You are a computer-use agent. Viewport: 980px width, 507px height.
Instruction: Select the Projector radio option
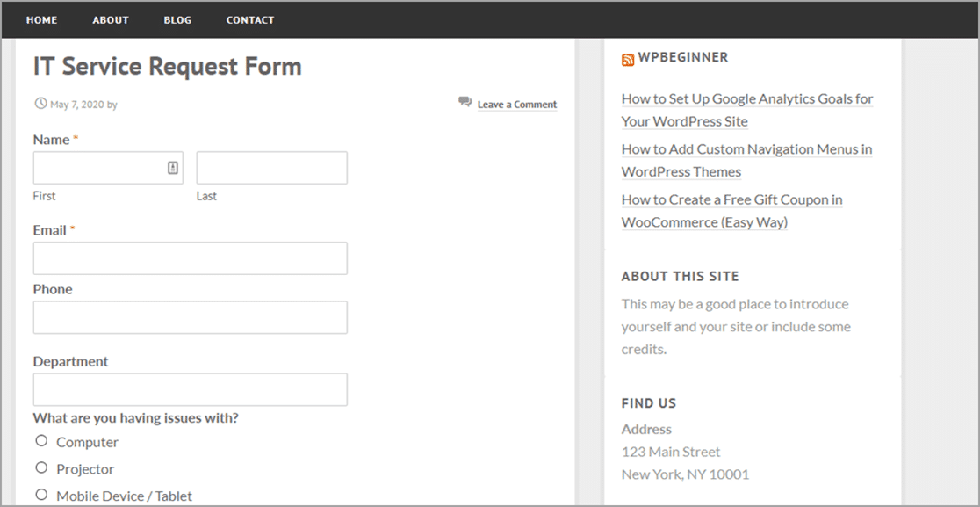pyautogui.click(x=41, y=467)
